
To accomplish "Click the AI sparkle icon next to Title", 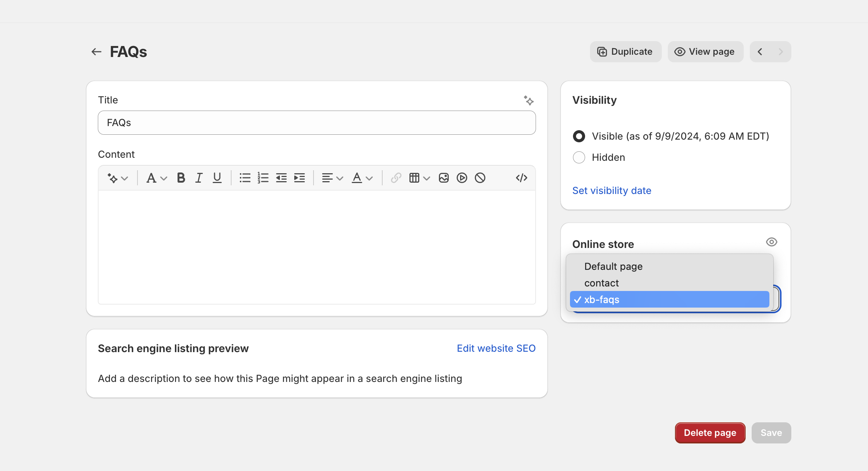I will (x=529, y=100).
